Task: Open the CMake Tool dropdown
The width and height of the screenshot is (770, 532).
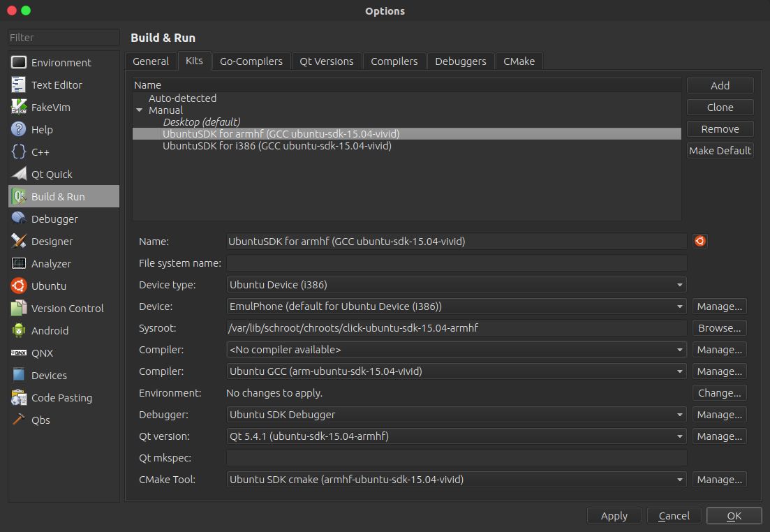Action: click(456, 480)
